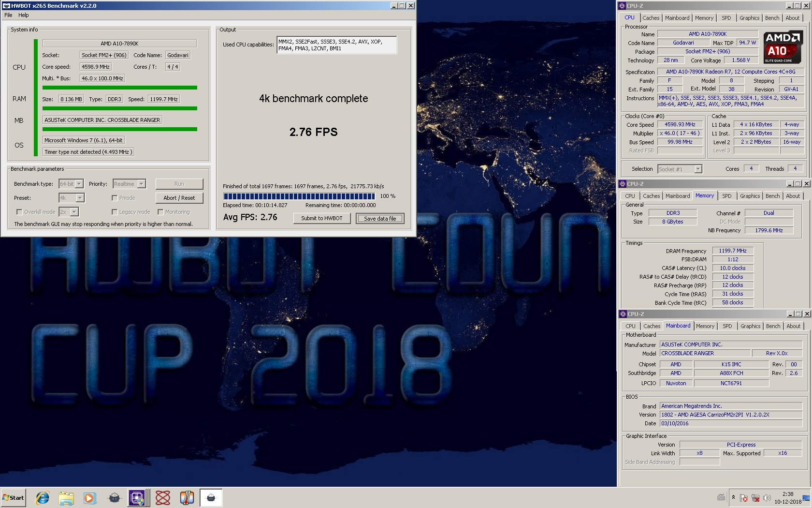Image resolution: width=812 pixels, height=508 pixels.
Task: Open the Socket #1 selection dropdown in CPU-Z
Action: click(x=680, y=169)
